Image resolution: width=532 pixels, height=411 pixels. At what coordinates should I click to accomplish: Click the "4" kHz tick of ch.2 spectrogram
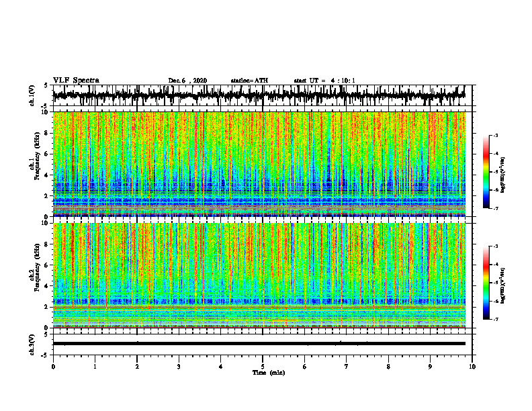47,286
